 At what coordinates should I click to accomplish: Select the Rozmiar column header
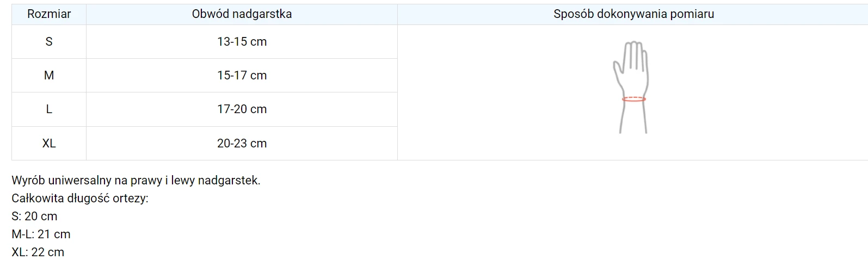[49, 14]
